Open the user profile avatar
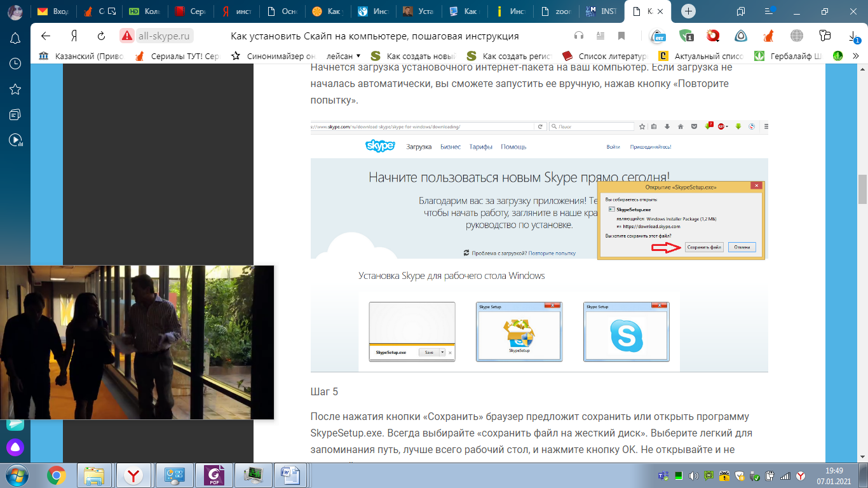 tap(15, 11)
